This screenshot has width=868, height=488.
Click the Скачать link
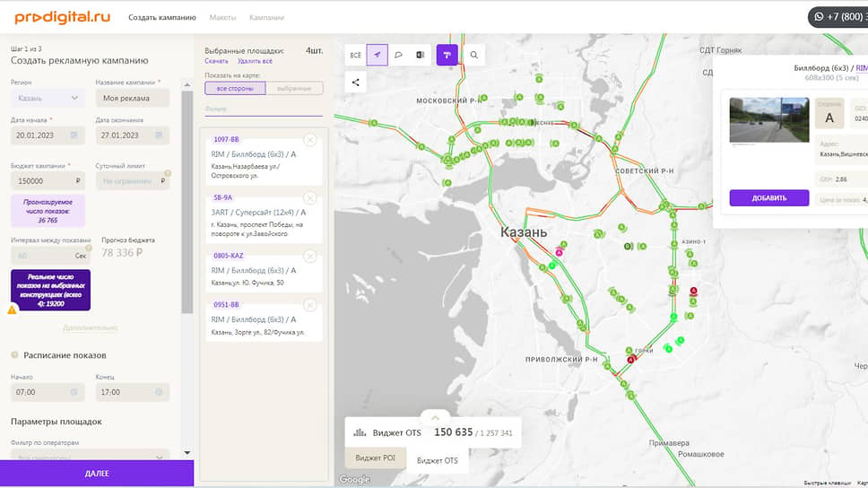point(216,61)
